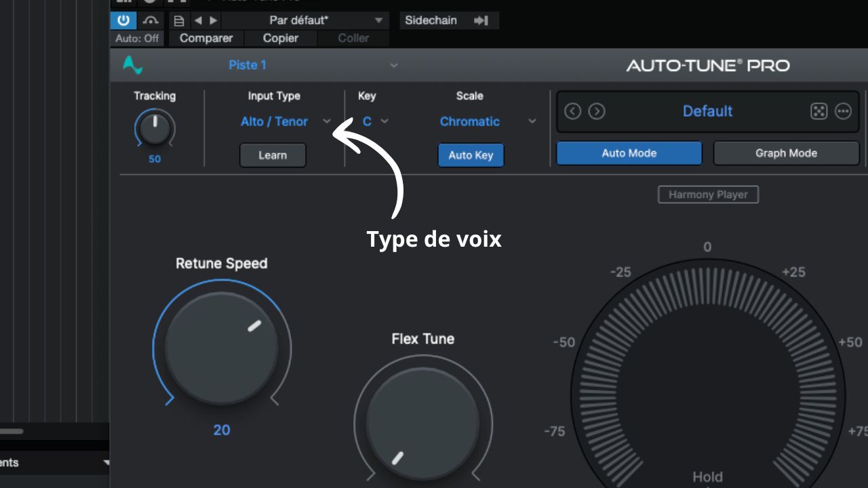This screenshot has height=488, width=868.
Task: Click the Tracking value 50
Action: pyautogui.click(x=155, y=159)
